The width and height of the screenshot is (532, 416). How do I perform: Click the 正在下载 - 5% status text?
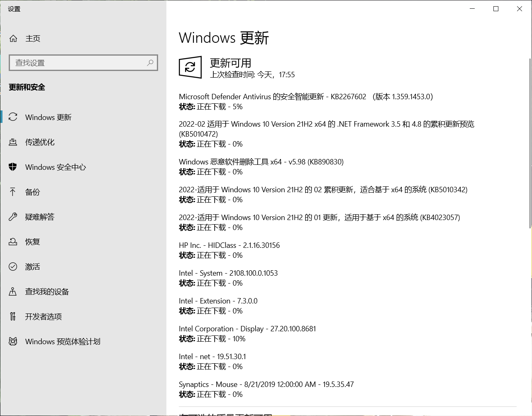pyautogui.click(x=220, y=107)
